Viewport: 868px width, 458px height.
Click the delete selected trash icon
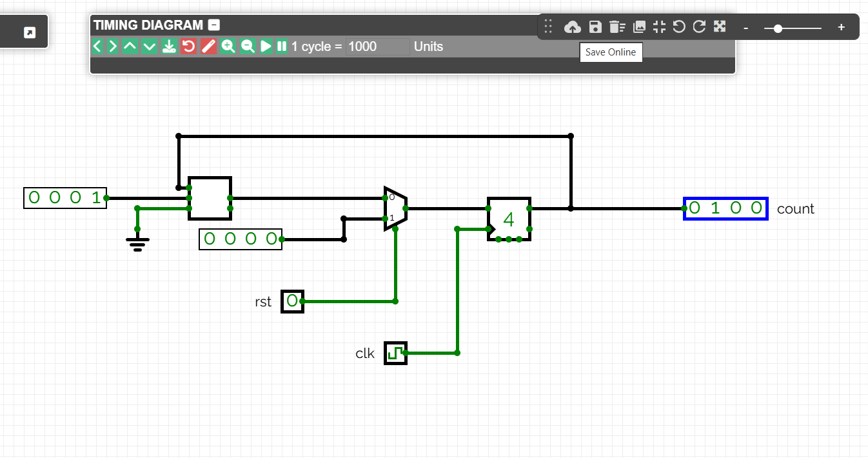617,27
